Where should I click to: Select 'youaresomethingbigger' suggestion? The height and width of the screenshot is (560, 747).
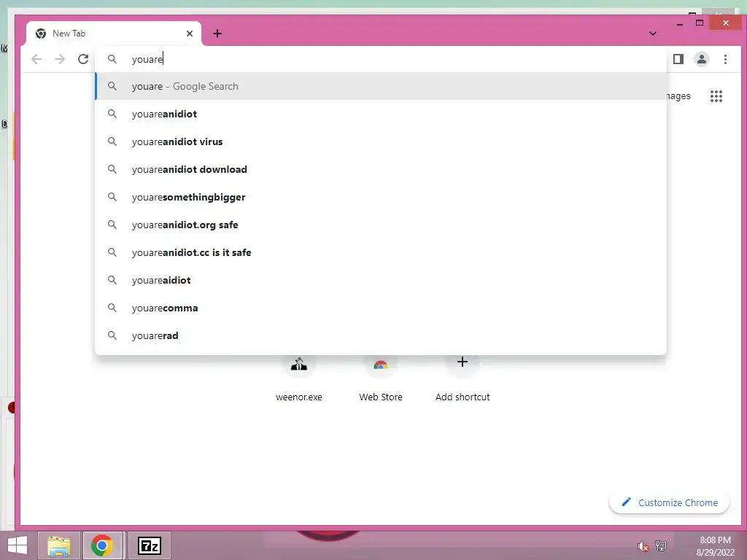pyautogui.click(x=381, y=197)
